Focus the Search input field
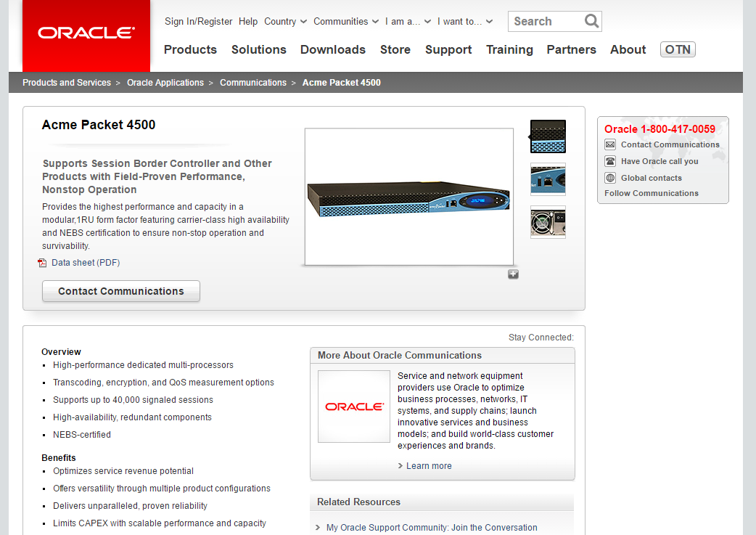 pyautogui.click(x=546, y=21)
